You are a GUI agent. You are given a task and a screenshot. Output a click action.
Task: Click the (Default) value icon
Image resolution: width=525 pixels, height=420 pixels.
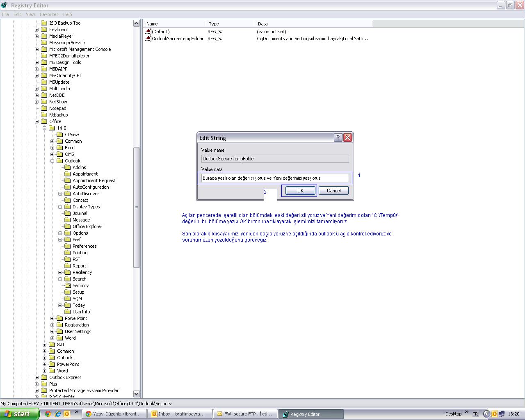point(148,31)
